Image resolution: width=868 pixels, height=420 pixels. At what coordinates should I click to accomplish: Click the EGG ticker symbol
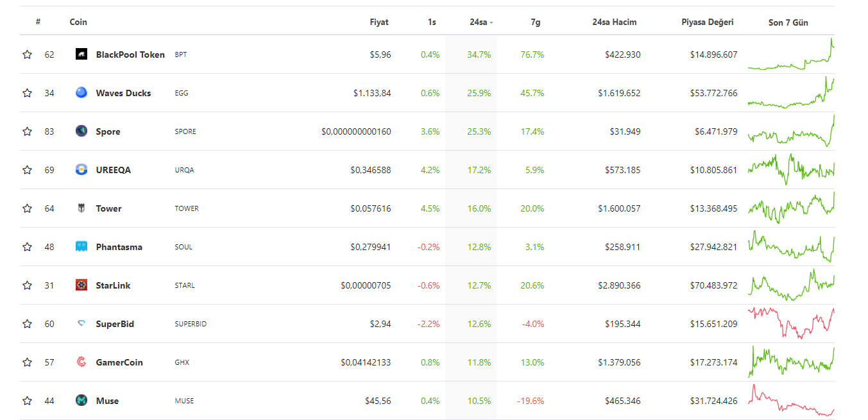181,93
